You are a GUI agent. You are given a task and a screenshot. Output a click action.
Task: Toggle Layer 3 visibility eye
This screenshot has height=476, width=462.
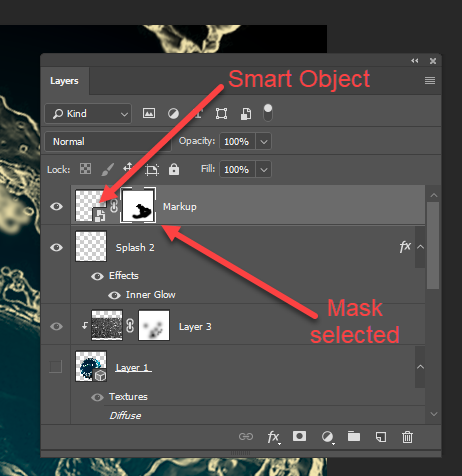pos(56,326)
